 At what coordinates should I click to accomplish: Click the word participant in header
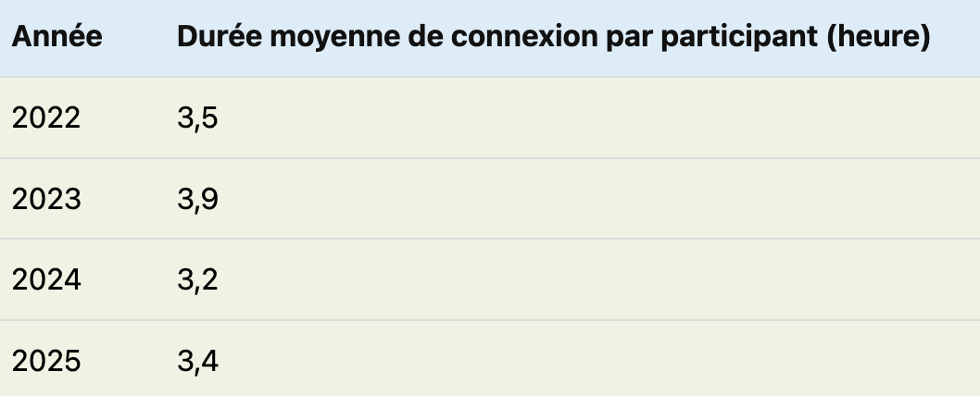pos(739,38)
